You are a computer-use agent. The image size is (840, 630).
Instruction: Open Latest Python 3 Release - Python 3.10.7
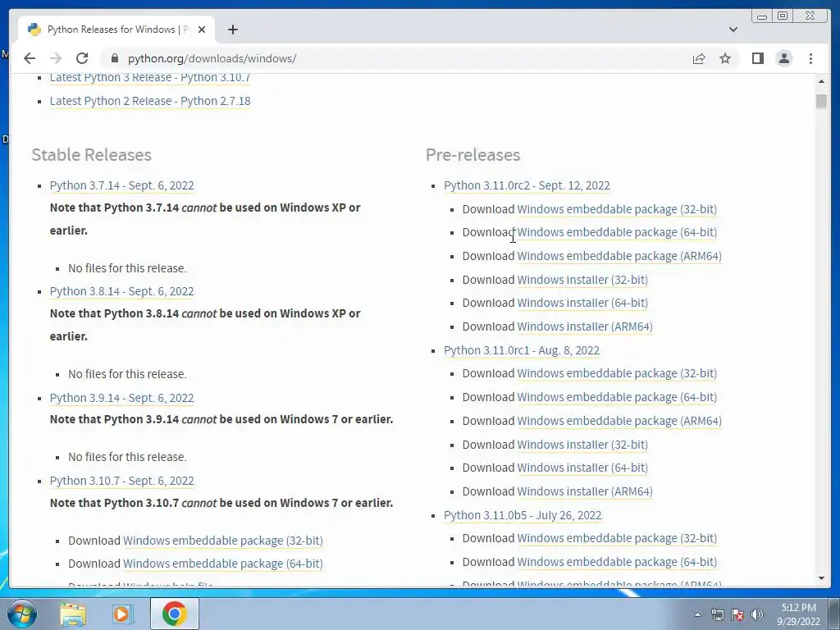(x=150, y=77)
